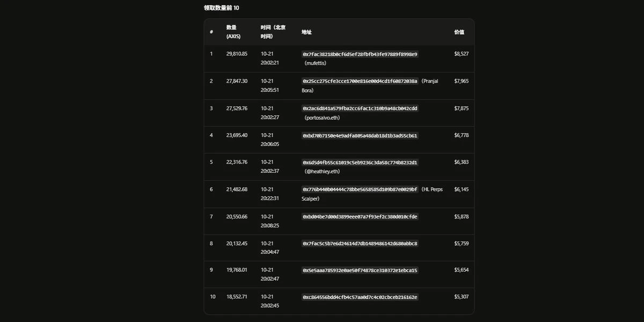Click the address starting 0x776b440b0444
Screen dimensions: 644x322
[360, 189]
